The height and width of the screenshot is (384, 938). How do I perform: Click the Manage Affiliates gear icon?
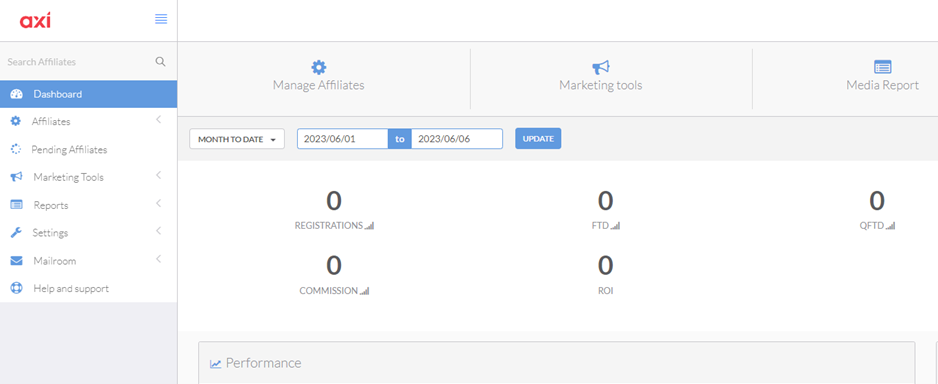[x=319, y=67]
